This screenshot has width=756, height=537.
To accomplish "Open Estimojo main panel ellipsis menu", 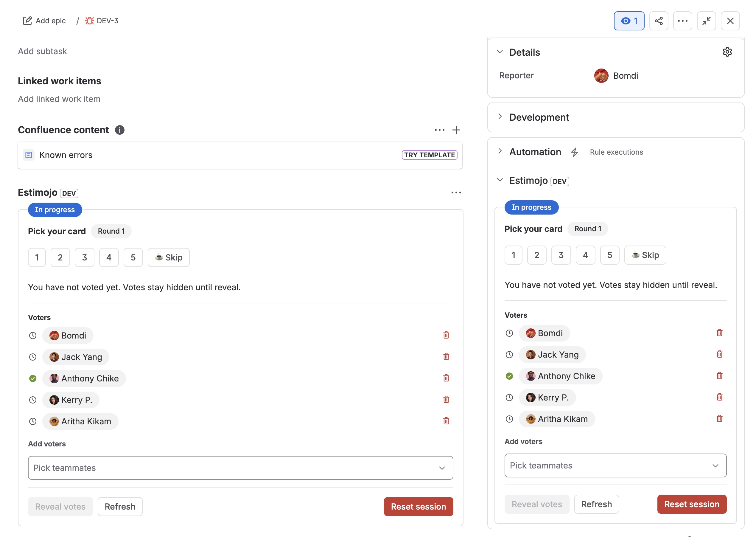I will [456, 193].
